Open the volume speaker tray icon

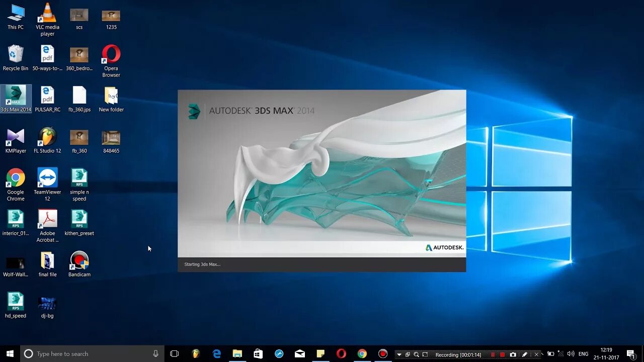[571, 353]
